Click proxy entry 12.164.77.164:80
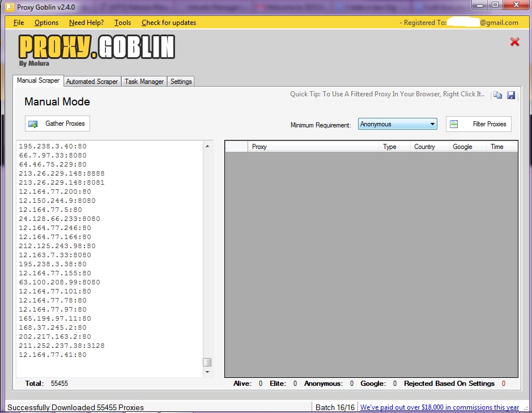 click(x=55, y=237)
